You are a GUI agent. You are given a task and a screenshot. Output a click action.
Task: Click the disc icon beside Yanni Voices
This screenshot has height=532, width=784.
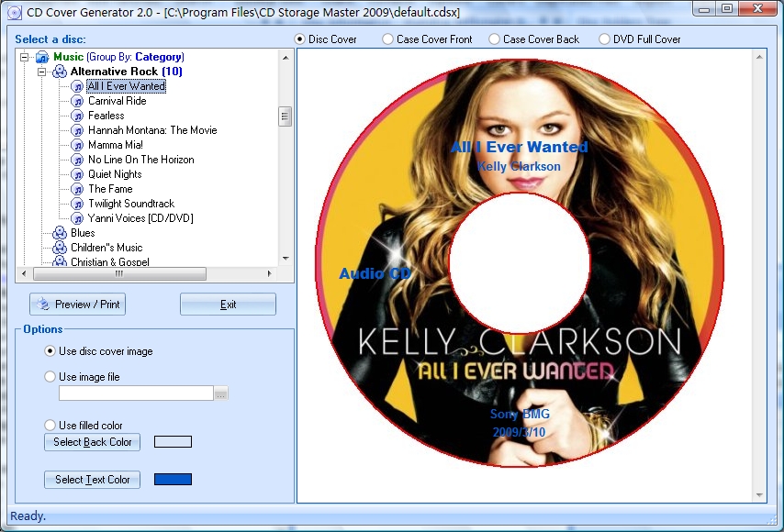(77, 218)
